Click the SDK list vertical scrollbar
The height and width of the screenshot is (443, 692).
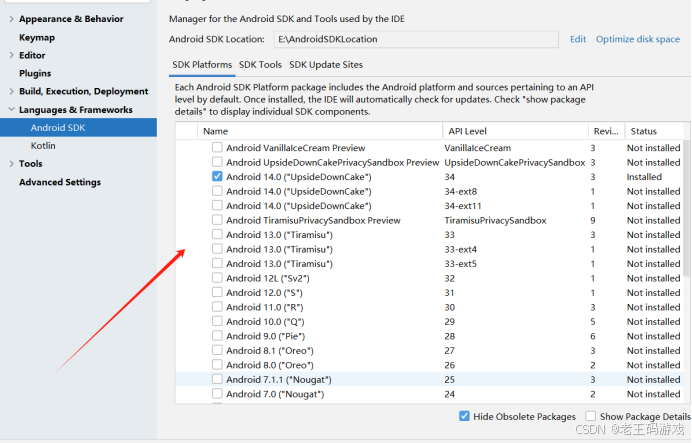pyautogui.click(x=687, y=207)
